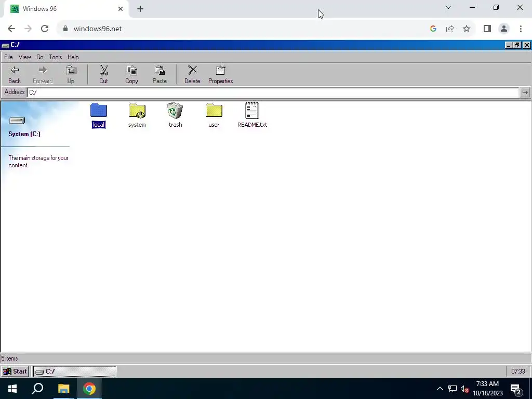Screen dimensions: 532x399
Task: Open the File menu
Action: (8, 57)
